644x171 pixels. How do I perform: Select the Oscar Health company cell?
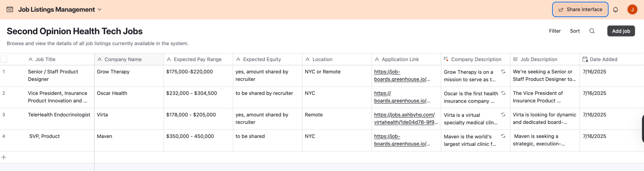[129, 97]
